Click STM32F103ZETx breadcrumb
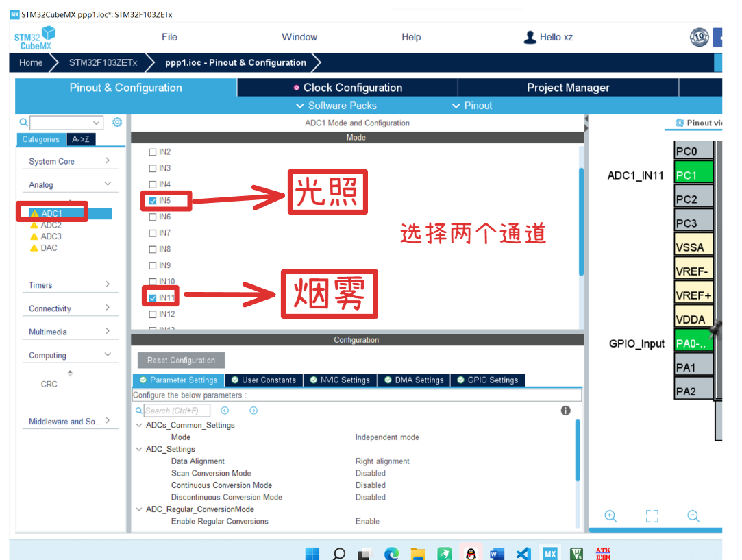742x560 pixels. click(103, 62)
